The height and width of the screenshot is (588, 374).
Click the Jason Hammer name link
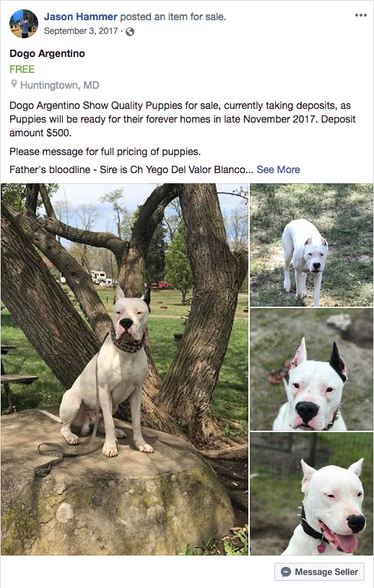81,17
